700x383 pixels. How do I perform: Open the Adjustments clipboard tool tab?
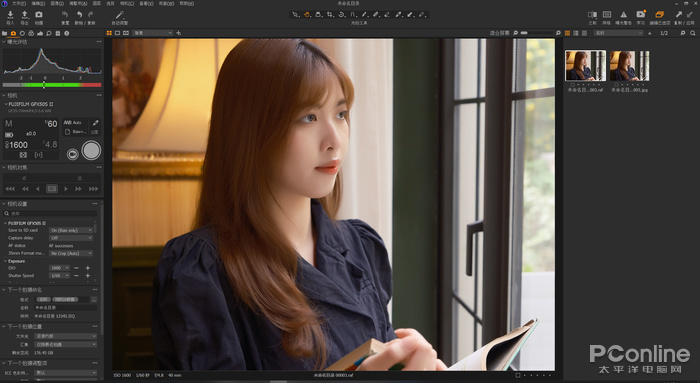pos(58,33)
